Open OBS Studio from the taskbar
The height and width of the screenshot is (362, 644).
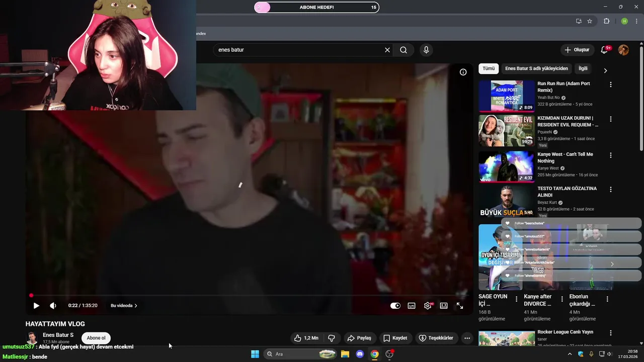[x=389, y=354]
